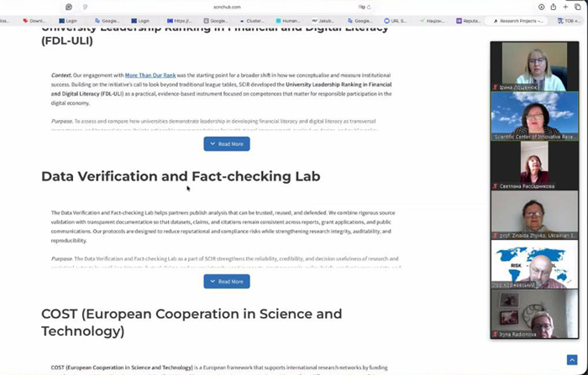Expand FDL-ULI section with Read More
Screen dimensions: 588x375
coord(227,143)
